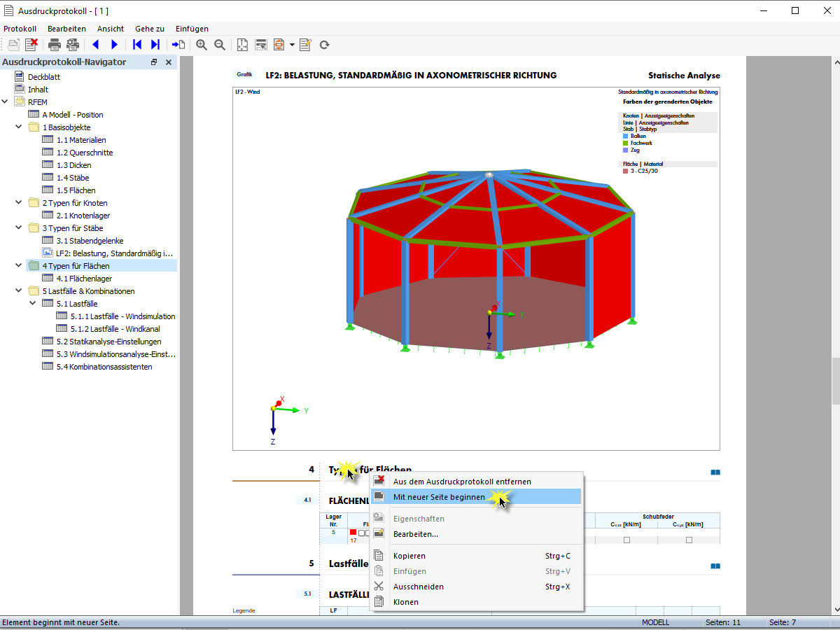840x630 pixels.
Task: Collapse the 3 Typen für Stäbe folder
Action: tap(18, 228)
